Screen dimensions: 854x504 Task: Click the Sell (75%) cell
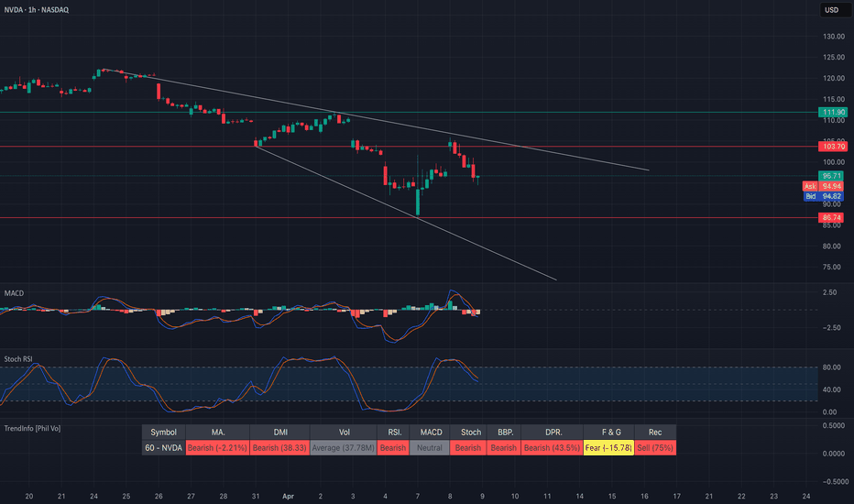[x=656, y=448]
